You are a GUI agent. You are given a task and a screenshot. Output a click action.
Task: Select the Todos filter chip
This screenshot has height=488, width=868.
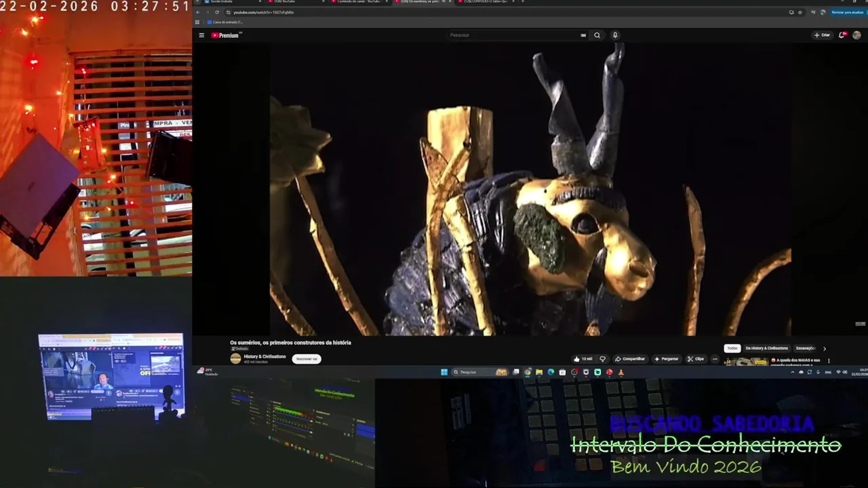(732, 348)
